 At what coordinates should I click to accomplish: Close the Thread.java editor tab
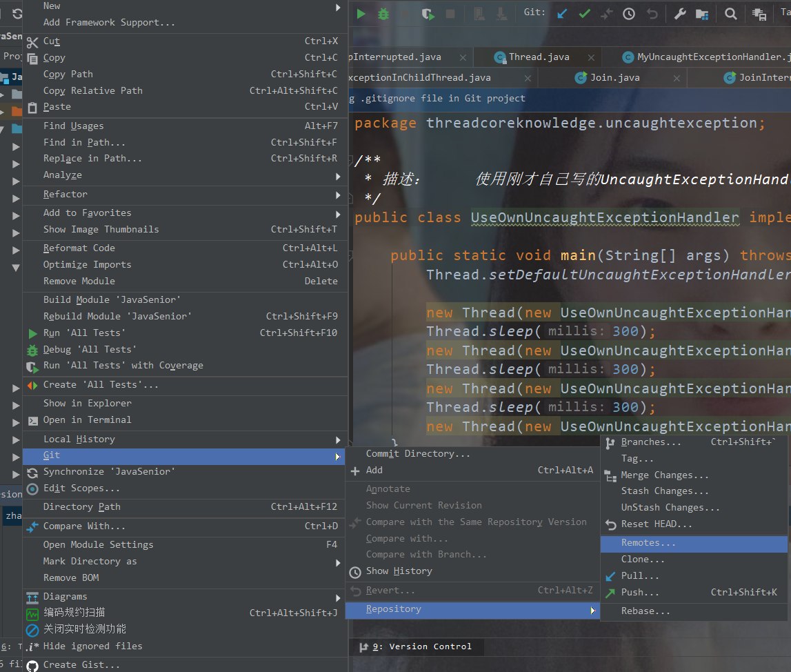click(x=591, y=57)
